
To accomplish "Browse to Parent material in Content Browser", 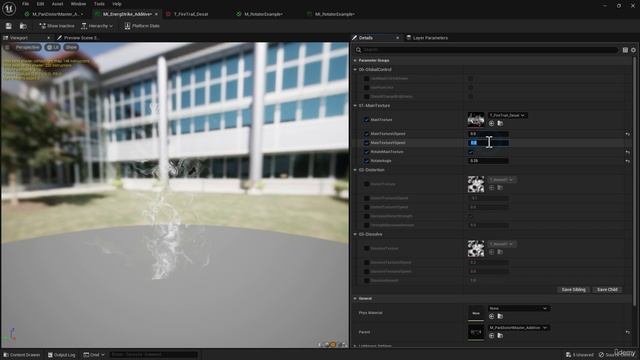I will point(500,336).
